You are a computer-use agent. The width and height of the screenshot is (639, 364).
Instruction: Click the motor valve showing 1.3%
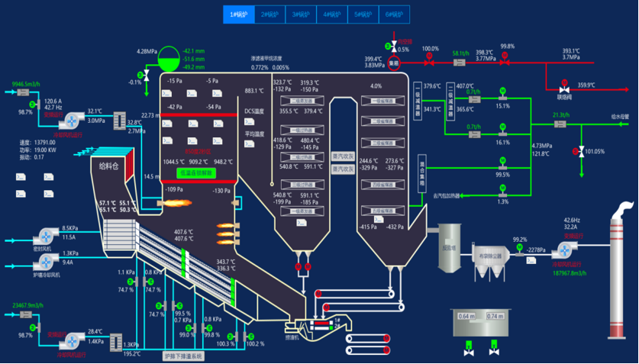pos(502,190)
